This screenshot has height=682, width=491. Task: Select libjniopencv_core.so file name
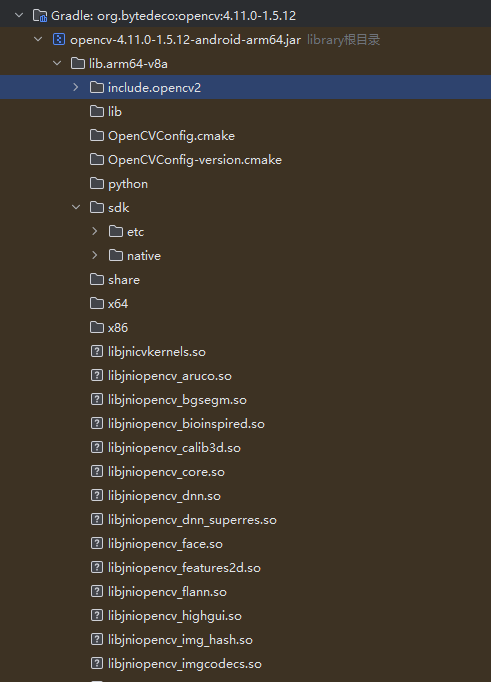coord(166,471)
